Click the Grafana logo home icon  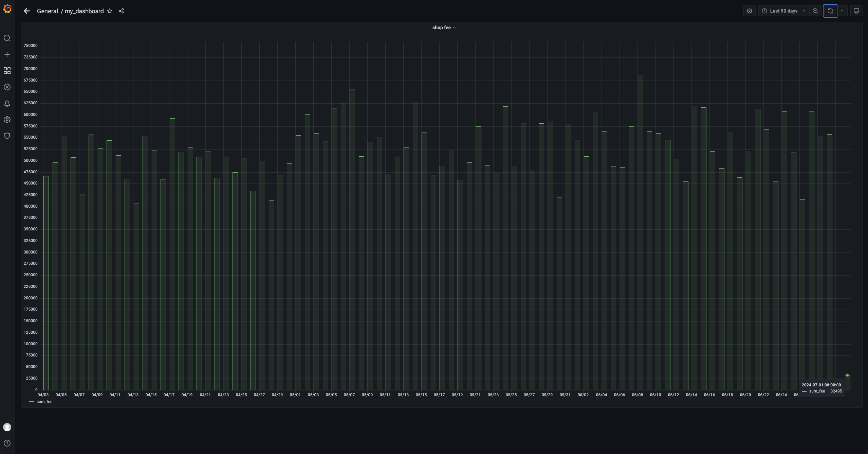point(7,9)
